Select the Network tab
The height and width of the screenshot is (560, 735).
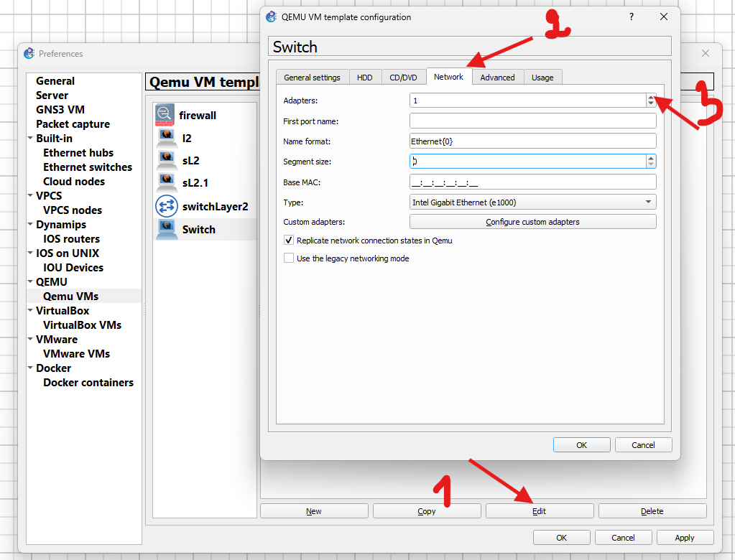coord(448,77)
